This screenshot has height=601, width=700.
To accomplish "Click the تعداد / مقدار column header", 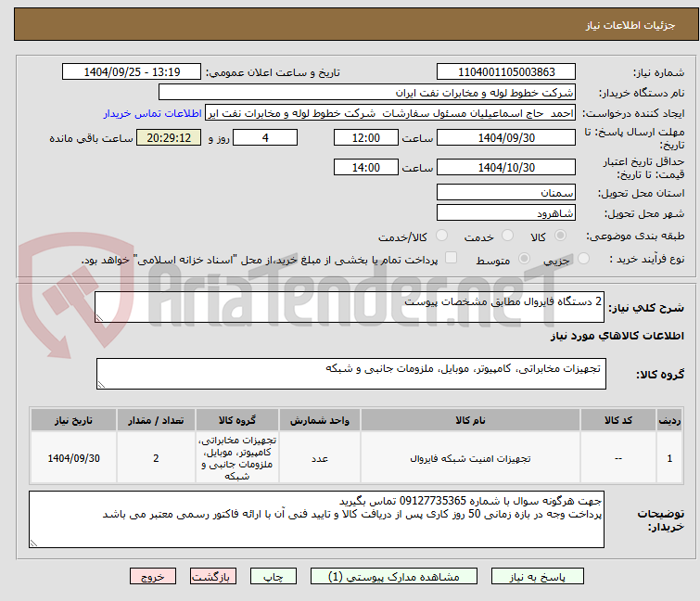I will tap(156, 420).
